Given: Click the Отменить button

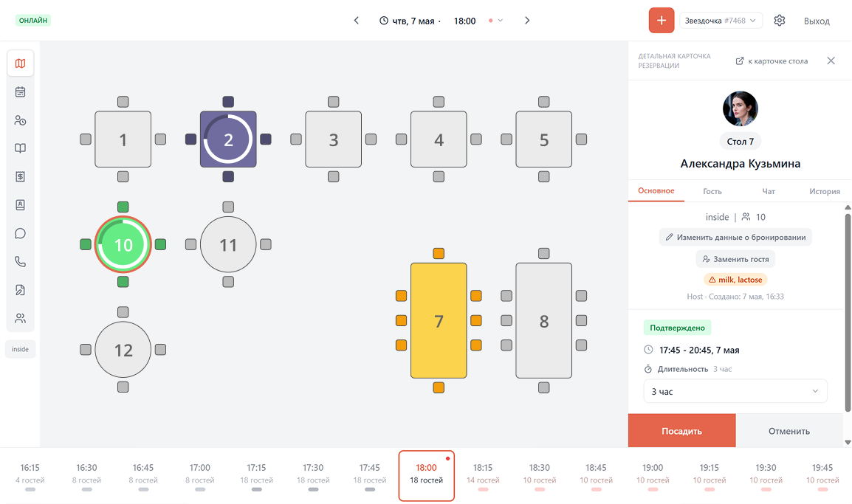Looking at the screenshot, I should click(x=789, y=431).
